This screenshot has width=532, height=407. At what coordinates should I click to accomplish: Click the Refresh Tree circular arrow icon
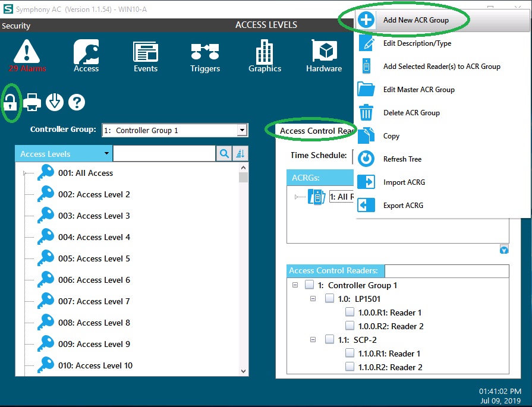click(x=366, y=159)
